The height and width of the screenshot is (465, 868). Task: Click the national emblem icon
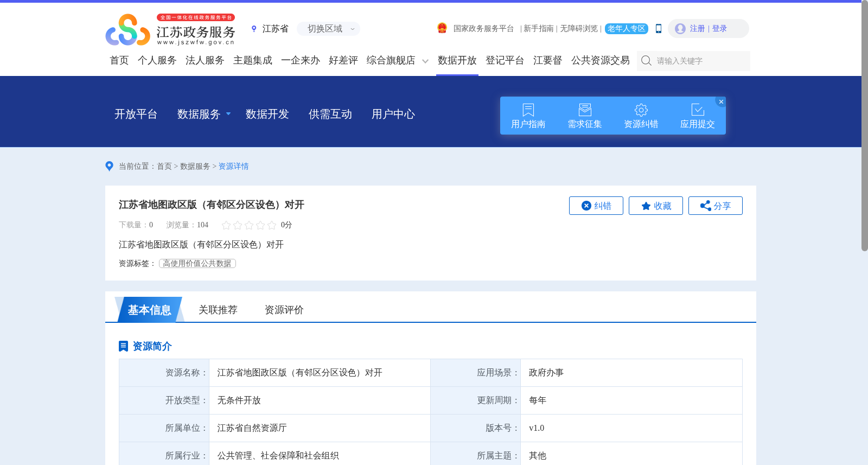[x=442, y=28]
